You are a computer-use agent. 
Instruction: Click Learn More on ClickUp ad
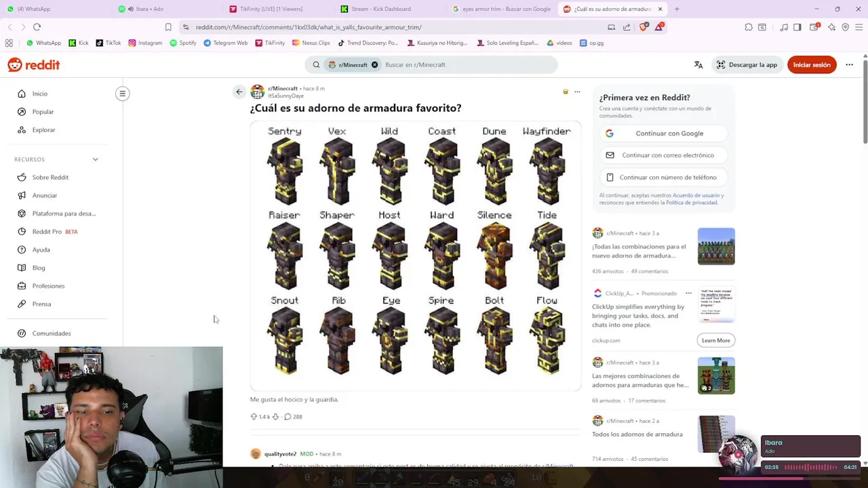pyautogui.click(x=716, y=340)
